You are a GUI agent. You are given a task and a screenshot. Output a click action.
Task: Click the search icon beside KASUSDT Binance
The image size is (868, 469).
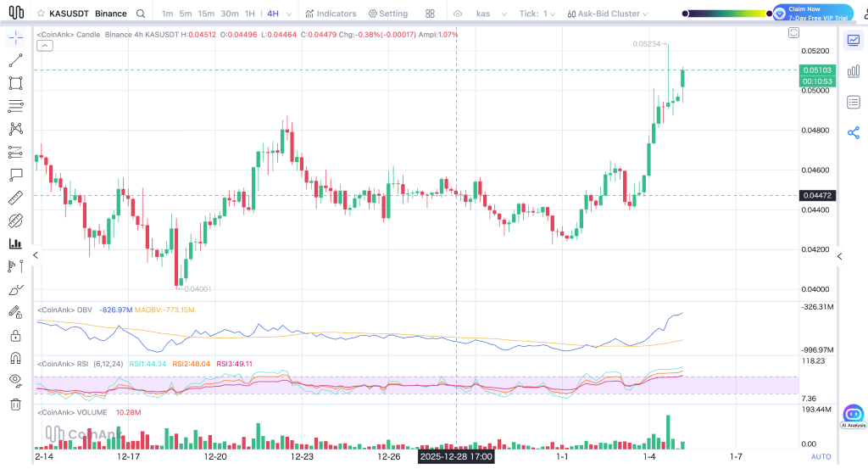[x=141, y=14]
